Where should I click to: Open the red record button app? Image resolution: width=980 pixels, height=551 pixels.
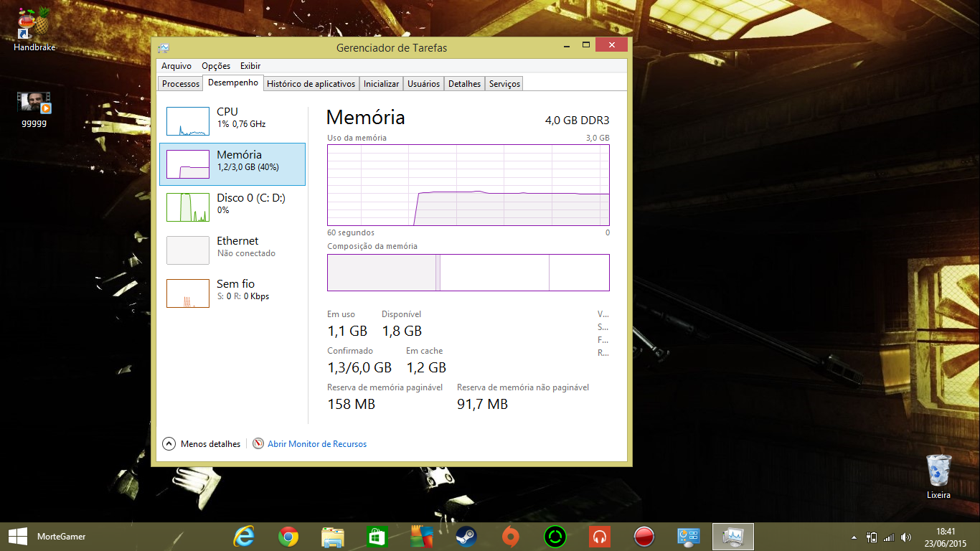(644, 537)
